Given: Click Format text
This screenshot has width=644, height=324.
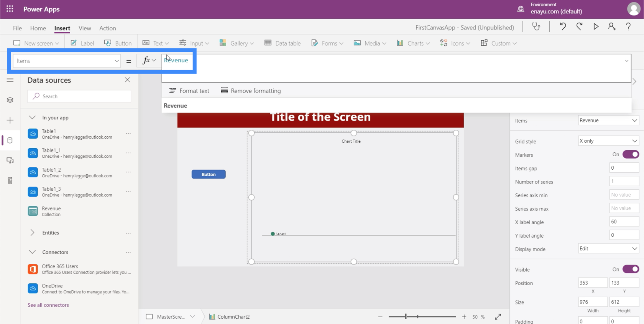Looking at the screenshot, I should [189, 91].
